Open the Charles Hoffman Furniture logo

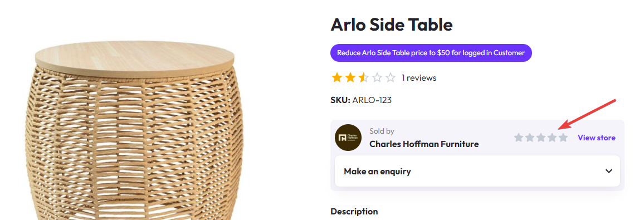(348, 138)
